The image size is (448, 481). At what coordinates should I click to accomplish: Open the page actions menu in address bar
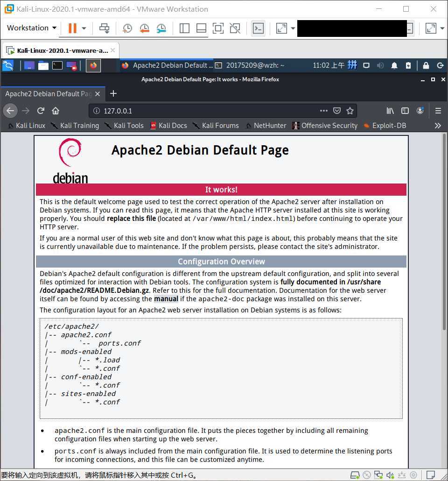tap(324, 111)
